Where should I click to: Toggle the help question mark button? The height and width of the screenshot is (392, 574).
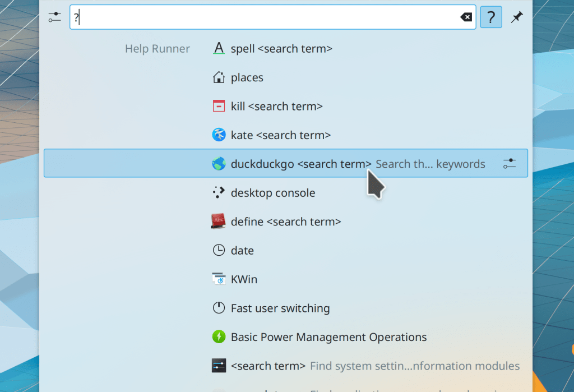(491, 17)
